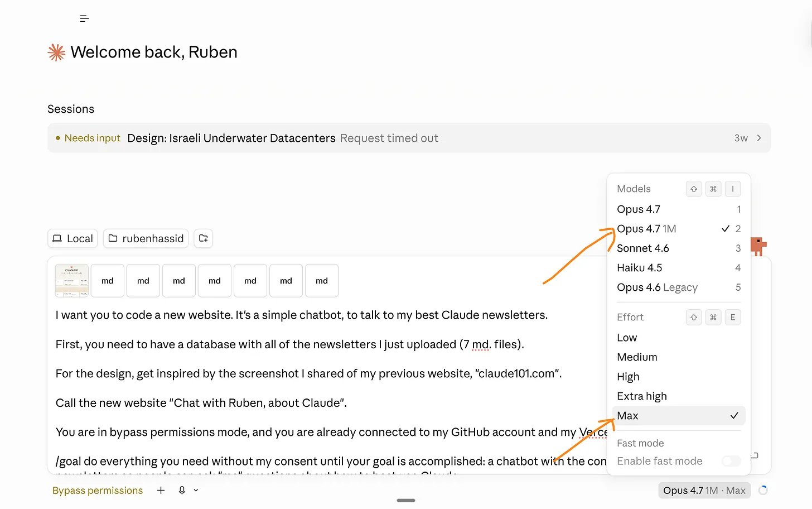
Task: Set effort level to High
Action: tap(678, 377)
